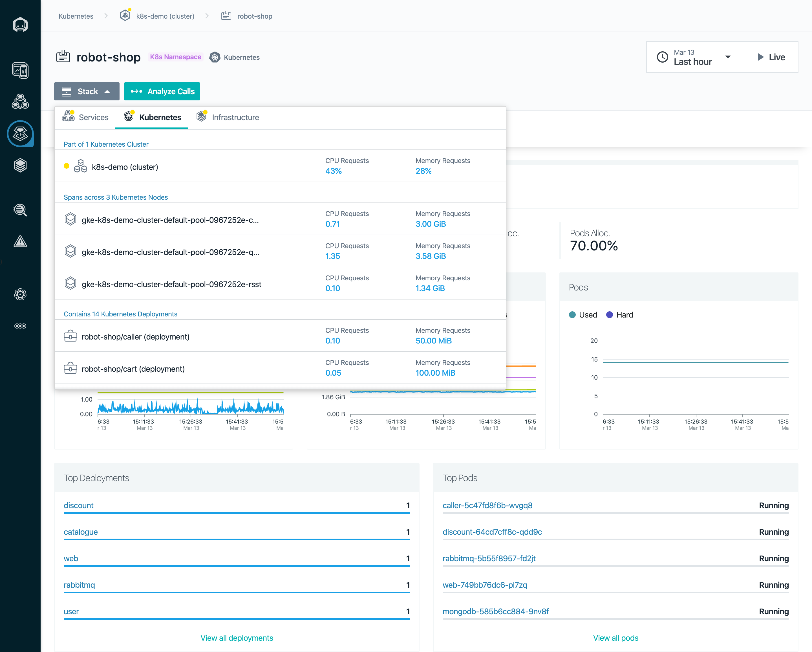Click the node icon for pool-0967252e-c row
The image size is (812, 652).
(x=70, y=219)
